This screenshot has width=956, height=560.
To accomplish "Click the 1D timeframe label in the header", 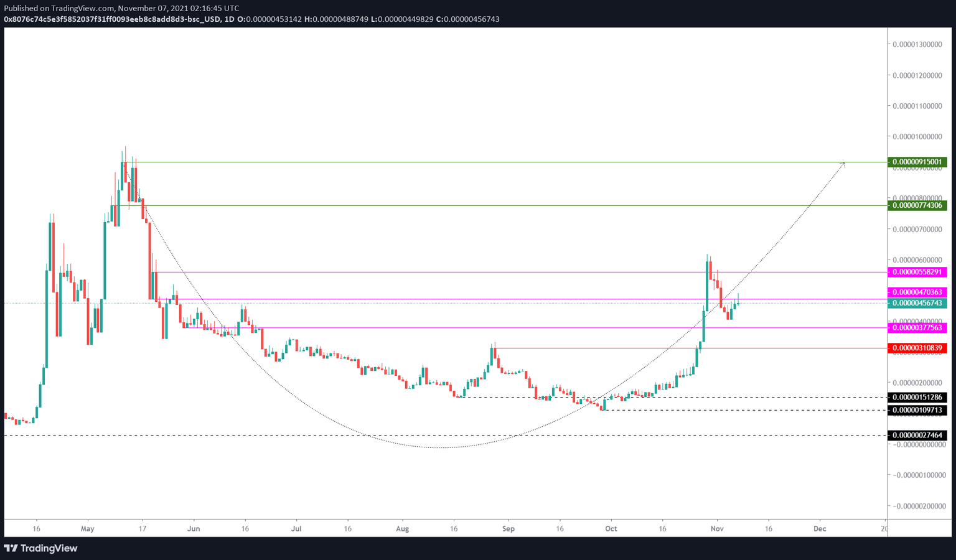I will point(230,19).
